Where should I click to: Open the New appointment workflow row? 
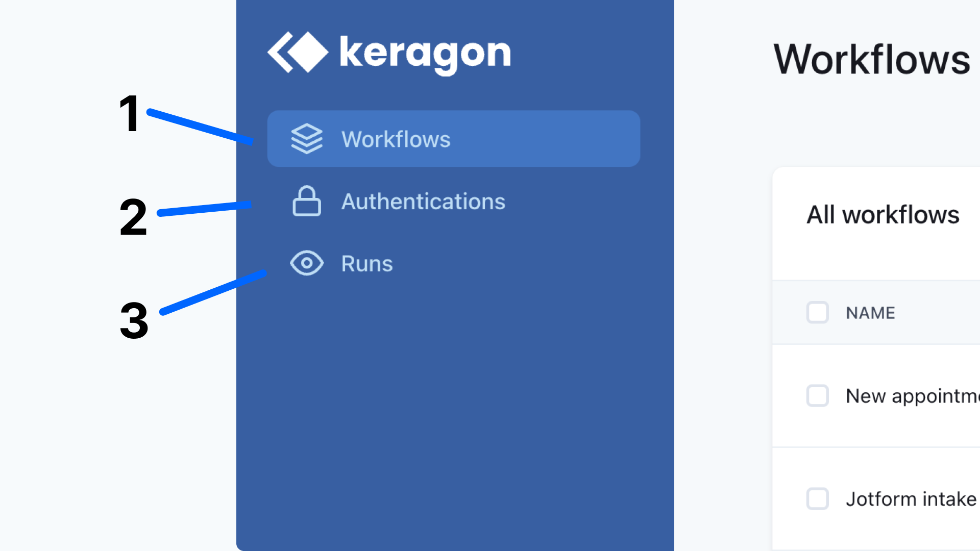876,396
